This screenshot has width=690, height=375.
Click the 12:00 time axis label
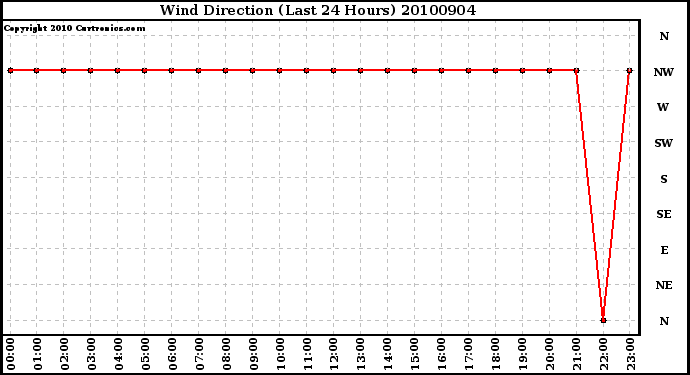334,354
